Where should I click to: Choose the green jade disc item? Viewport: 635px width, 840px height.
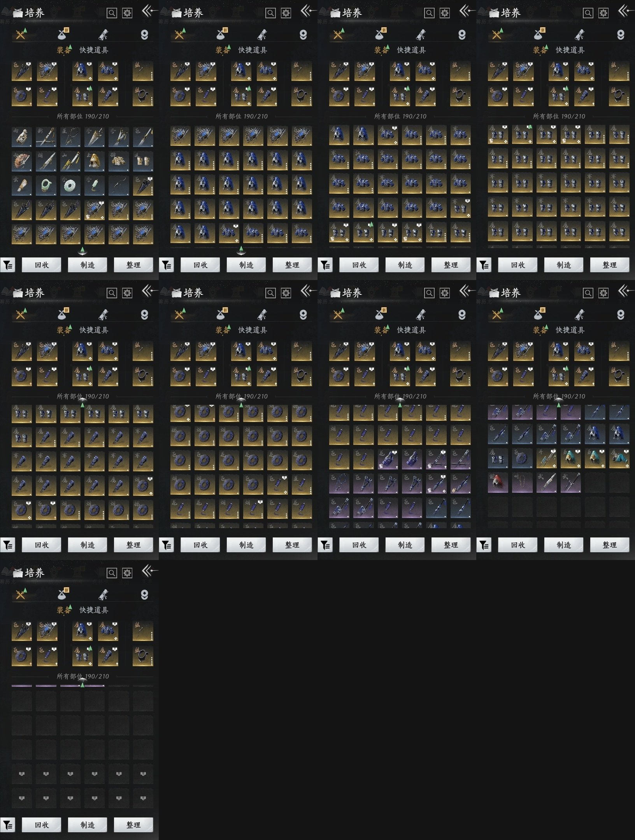coord(70,186)
